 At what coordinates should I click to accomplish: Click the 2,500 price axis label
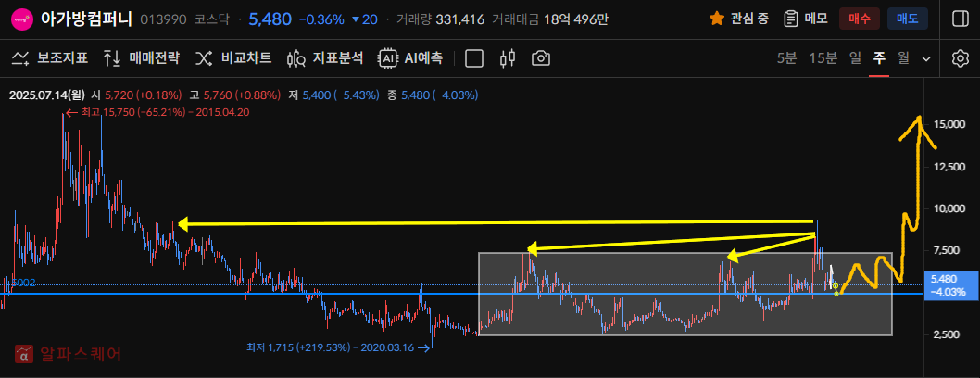click(949, 334)
